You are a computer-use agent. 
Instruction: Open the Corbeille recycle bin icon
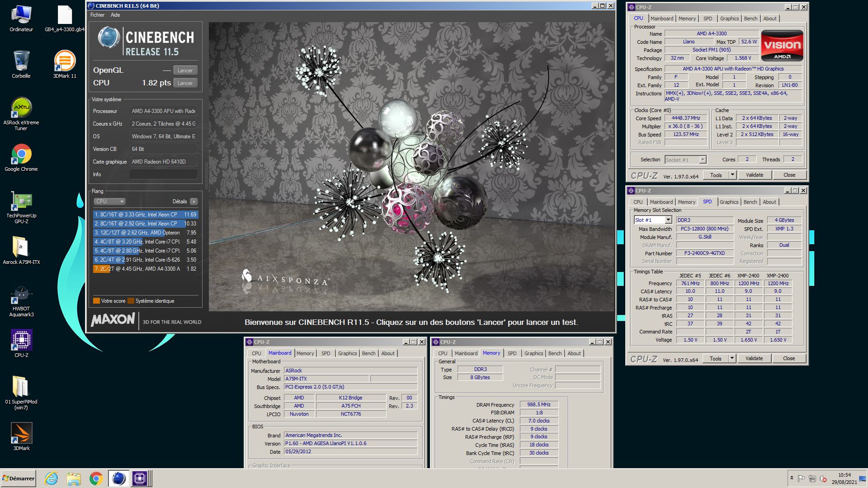pos(21,64)
